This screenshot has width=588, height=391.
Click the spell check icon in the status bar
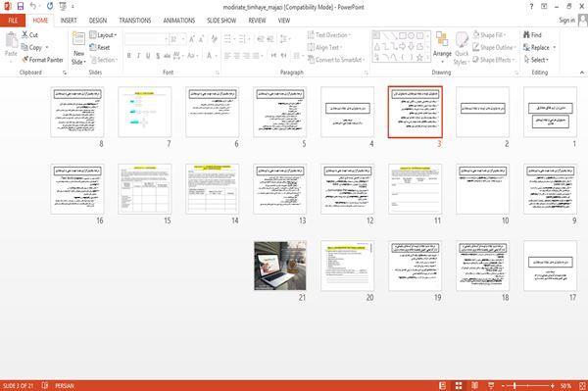(x=45, y=385)
